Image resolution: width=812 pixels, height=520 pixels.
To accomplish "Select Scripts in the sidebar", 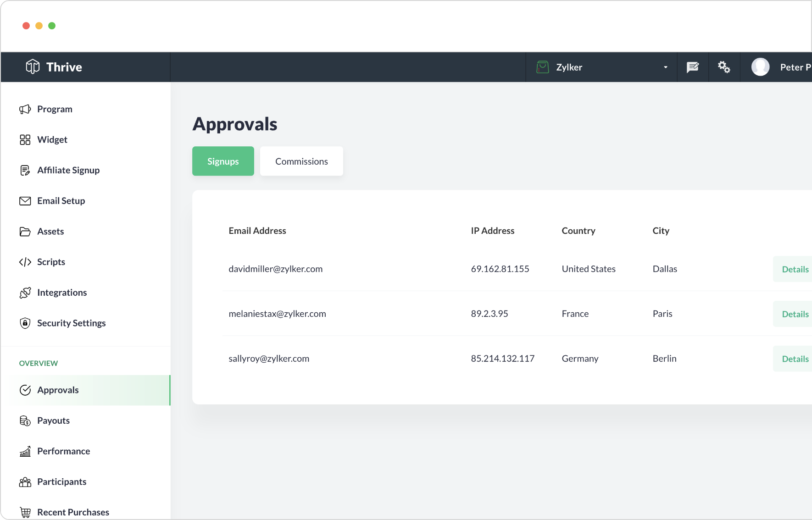I will [51, 262].
